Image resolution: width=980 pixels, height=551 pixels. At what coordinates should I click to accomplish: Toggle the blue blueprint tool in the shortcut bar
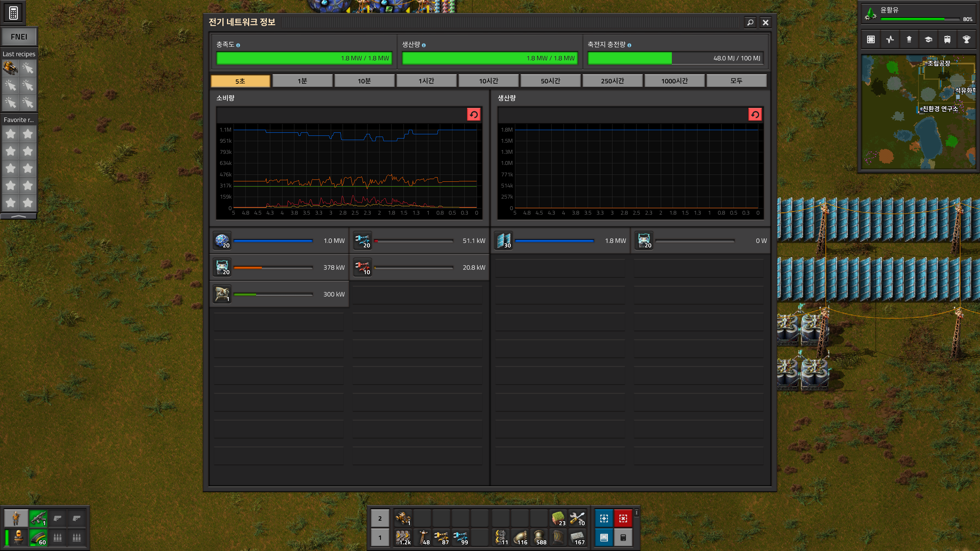(x=604, y=518)
